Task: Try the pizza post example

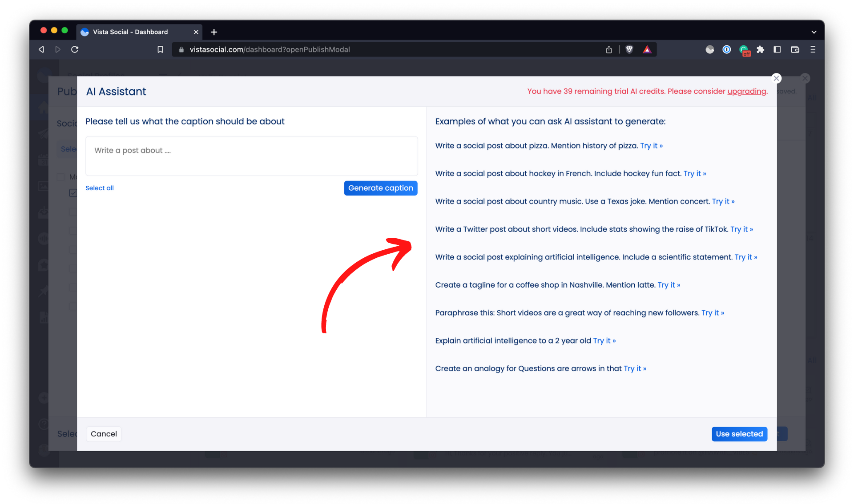Action: coord(651,146)
